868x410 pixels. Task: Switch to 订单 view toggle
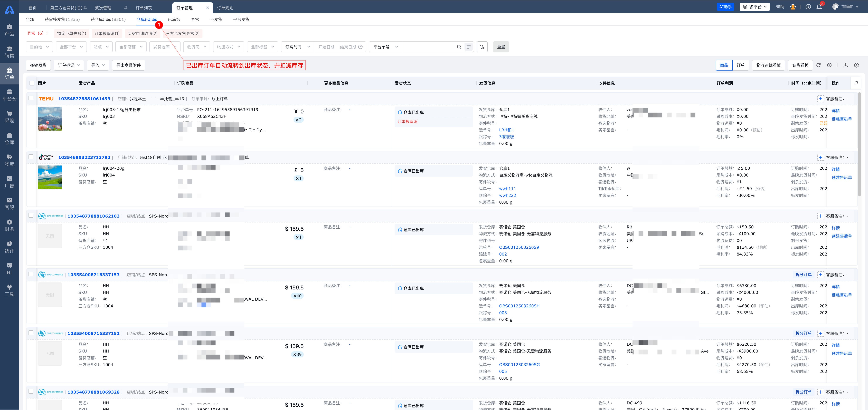tap(741, 65)
